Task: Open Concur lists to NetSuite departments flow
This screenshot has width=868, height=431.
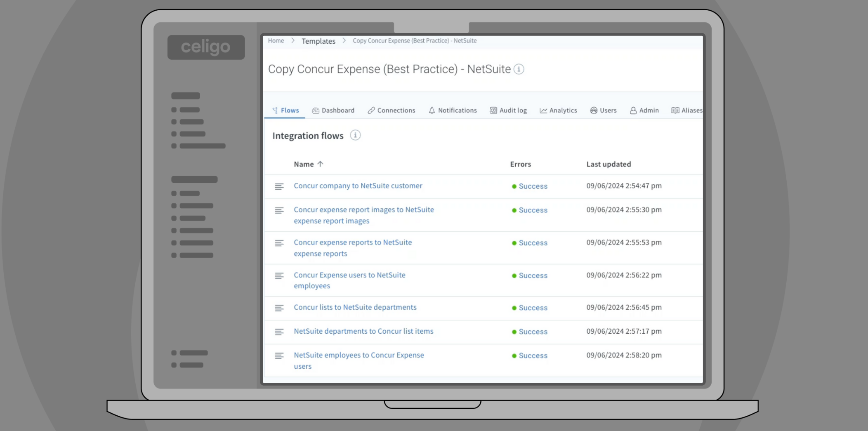Action: (355, 307)
